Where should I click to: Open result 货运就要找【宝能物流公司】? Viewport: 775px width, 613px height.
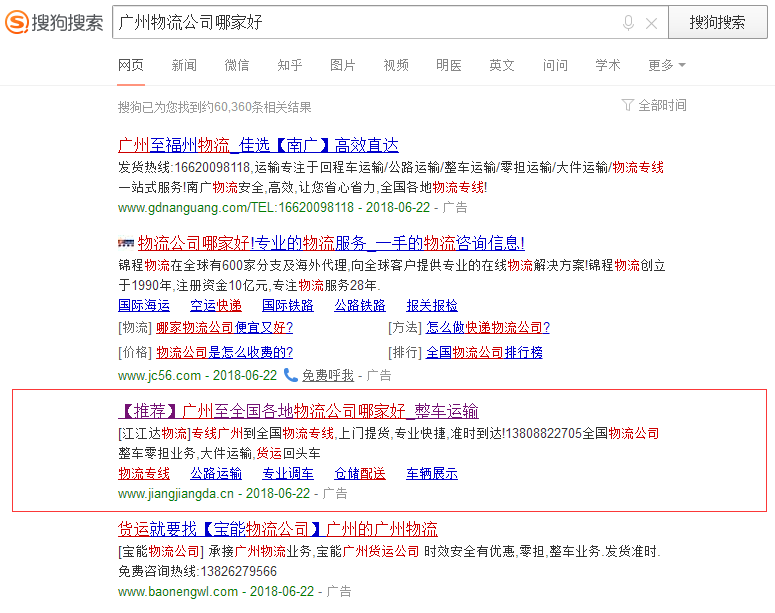[x=278, y=529]
